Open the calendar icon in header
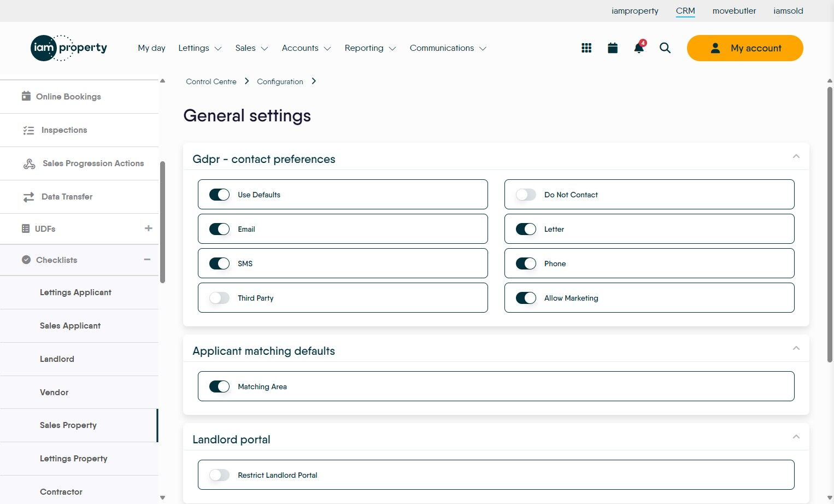834x504 pixels. point(613,48)
